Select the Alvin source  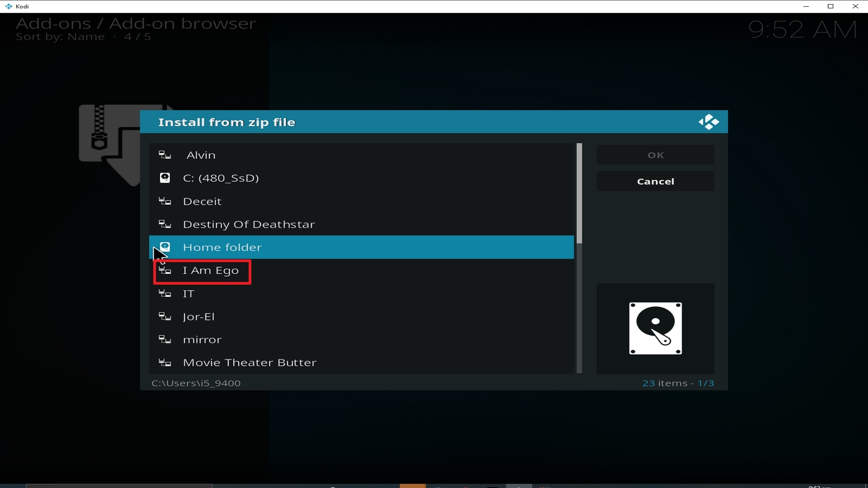point(362,155)
